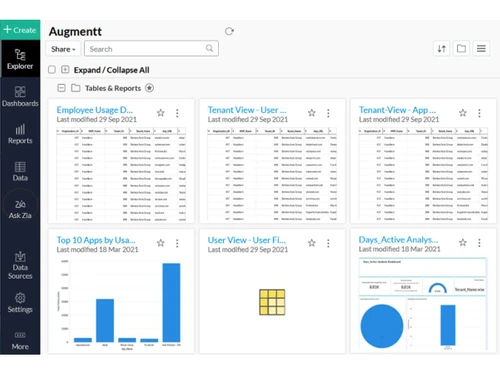Click the green Create button
Screen dimensions: 500x375
(x=20, y=30)
